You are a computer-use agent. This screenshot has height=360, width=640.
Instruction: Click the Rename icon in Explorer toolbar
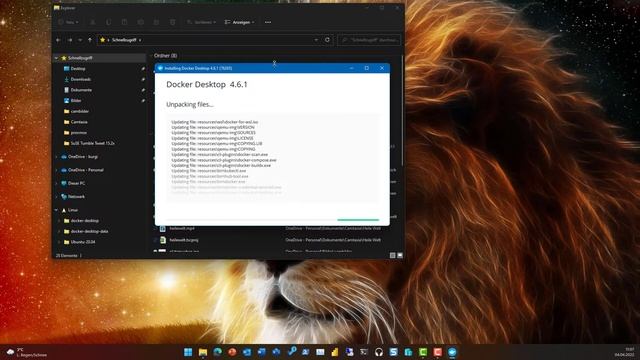coord(140,22)
